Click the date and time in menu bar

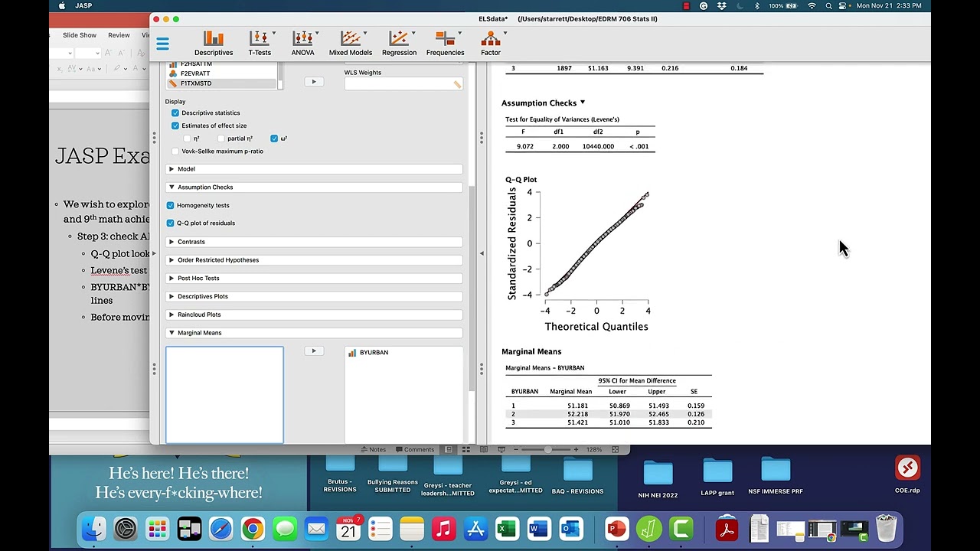pos(889,6)
